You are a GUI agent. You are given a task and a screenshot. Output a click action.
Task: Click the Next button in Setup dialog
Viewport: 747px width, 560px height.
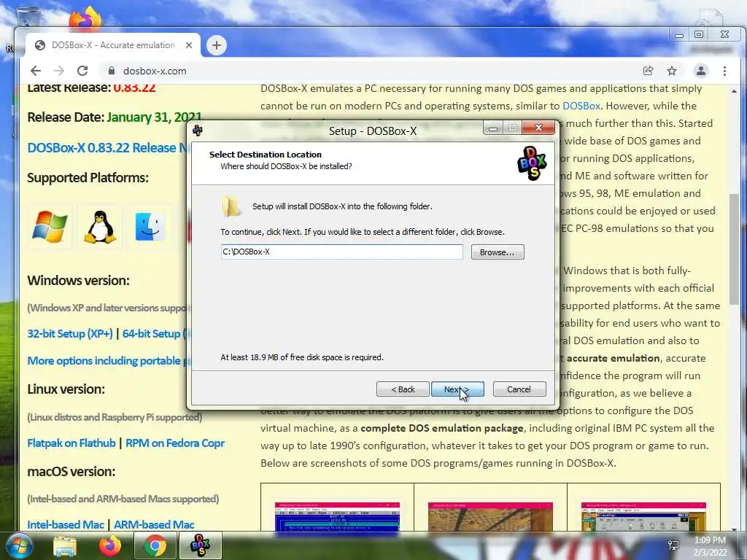click(457, 389)
